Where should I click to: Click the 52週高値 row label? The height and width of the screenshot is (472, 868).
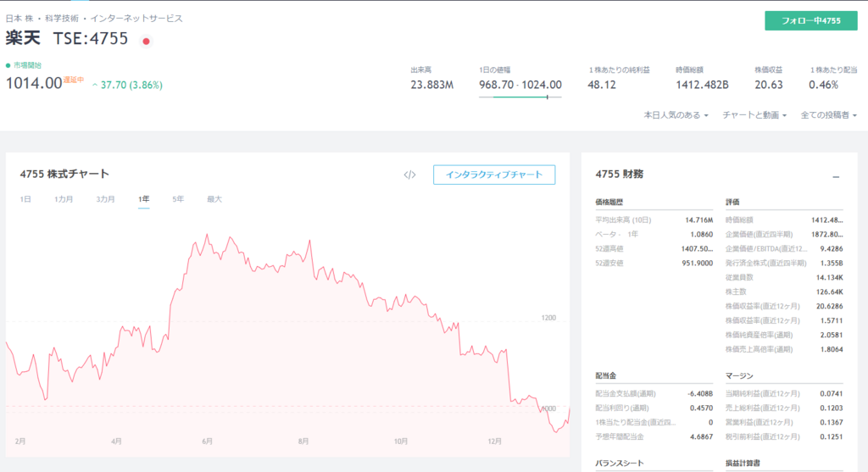coord(609,249)
